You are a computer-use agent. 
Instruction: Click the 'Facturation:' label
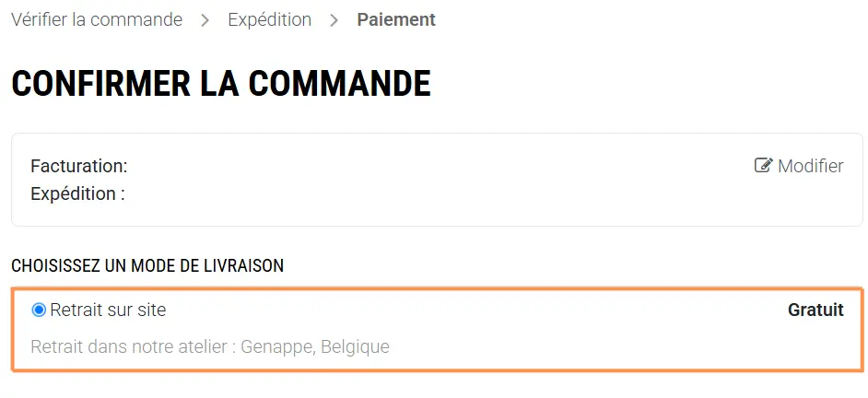[x=79, y=166]
